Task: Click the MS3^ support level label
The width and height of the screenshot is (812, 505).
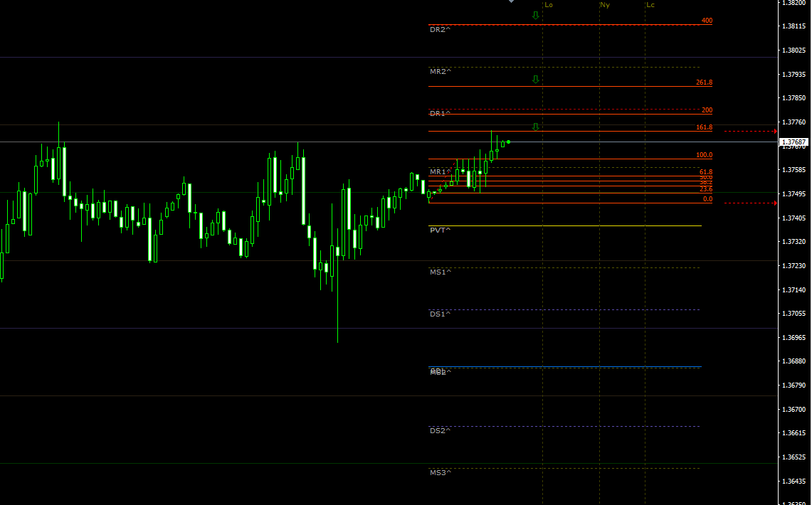Action: (440, 472)
